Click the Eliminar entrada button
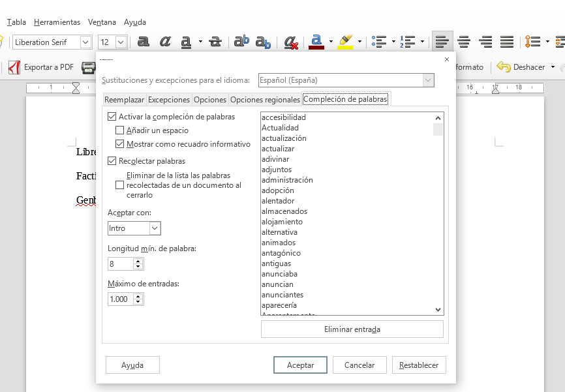The image size is (565, 392). (352, 329)
